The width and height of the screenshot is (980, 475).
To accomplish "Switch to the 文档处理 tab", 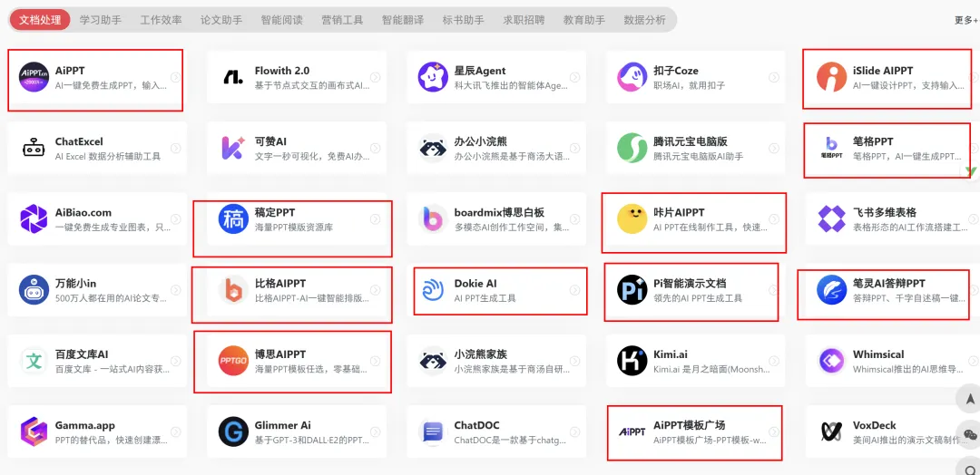I will pyautogui.click(x=40, y=20).
